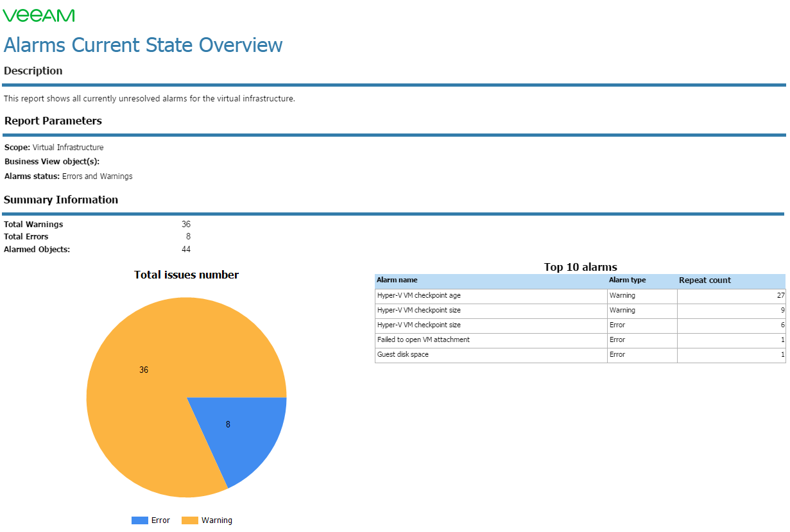790x532 pixels.
Task: Click the 'Summary Information' heading
Action: (61, 200)
